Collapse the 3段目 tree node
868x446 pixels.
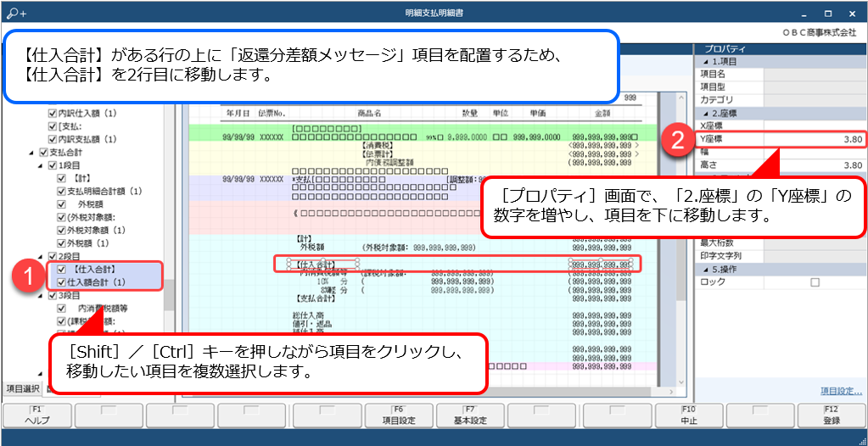[41, 295]
